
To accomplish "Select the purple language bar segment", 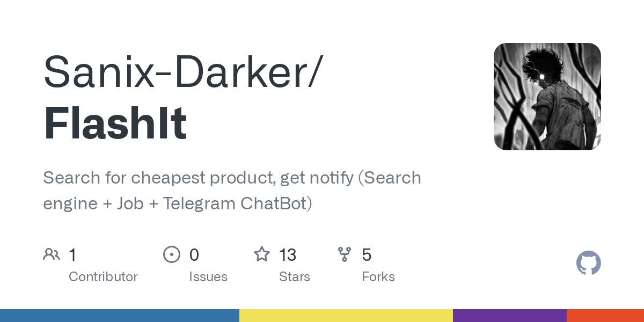I will pos(509,316).
